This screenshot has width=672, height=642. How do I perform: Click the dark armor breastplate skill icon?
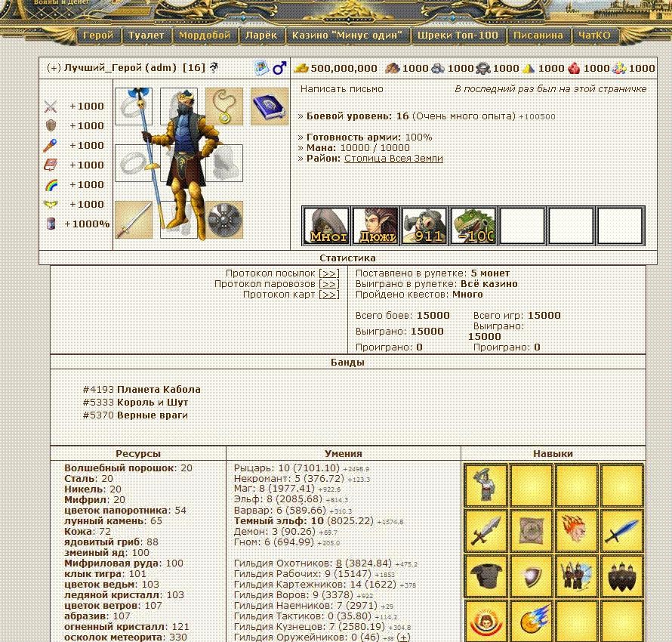coord(486,576)
